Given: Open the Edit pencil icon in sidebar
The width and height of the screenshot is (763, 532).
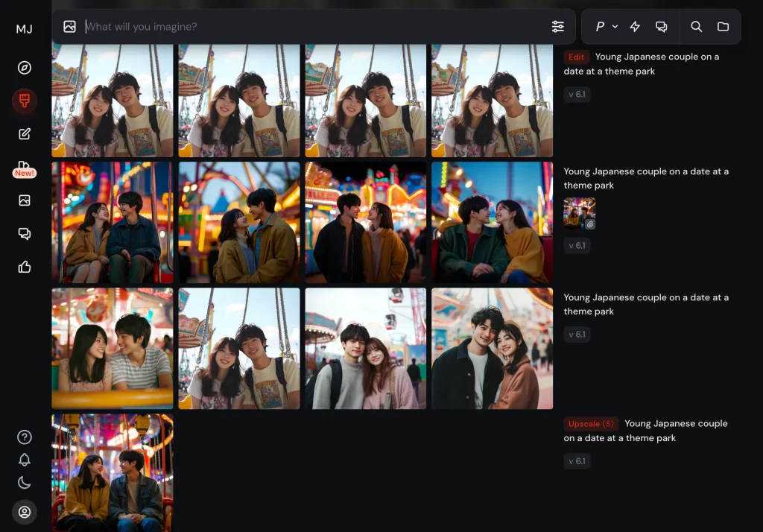Looking at the screenshot, I should coord(25,134).
